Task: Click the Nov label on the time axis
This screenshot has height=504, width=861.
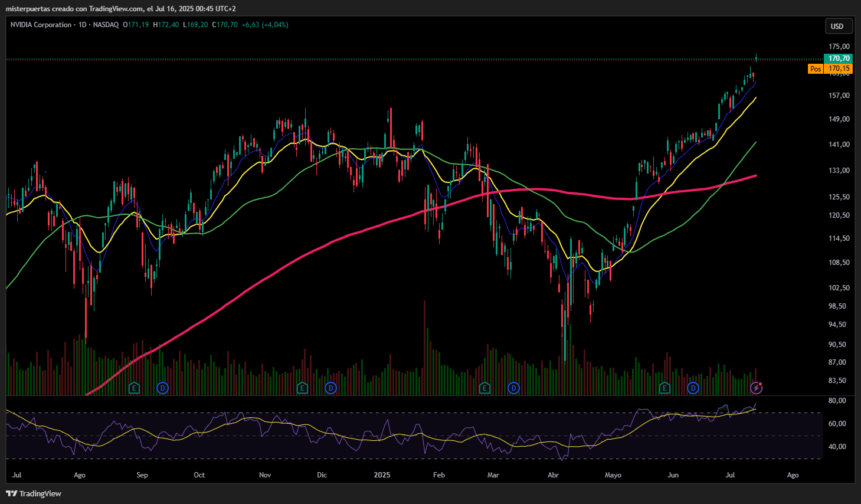Action: pos(265,475)
